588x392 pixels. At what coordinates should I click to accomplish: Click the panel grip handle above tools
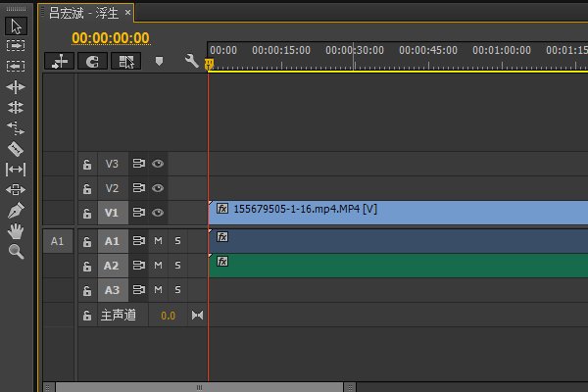click(x=16, y=8)
